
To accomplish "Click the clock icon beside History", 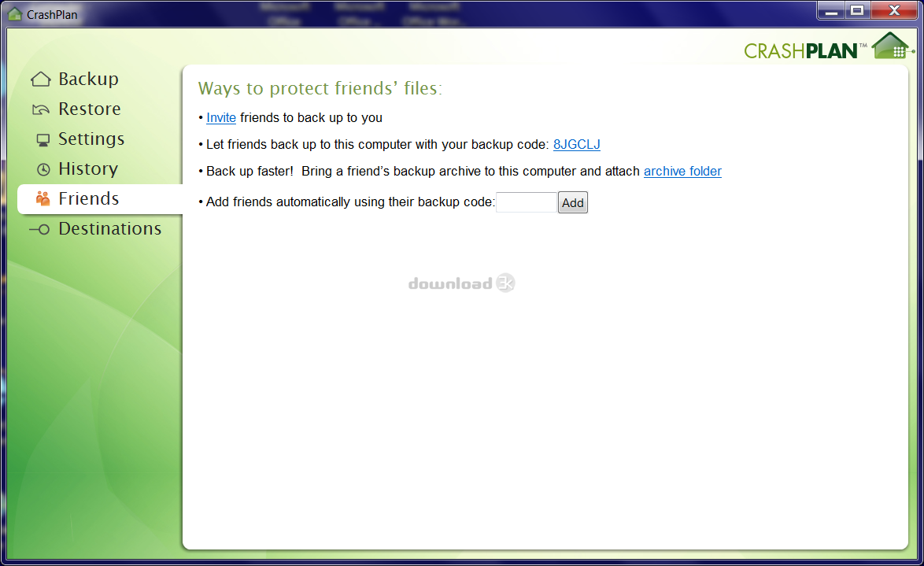I will click(43, 169).
